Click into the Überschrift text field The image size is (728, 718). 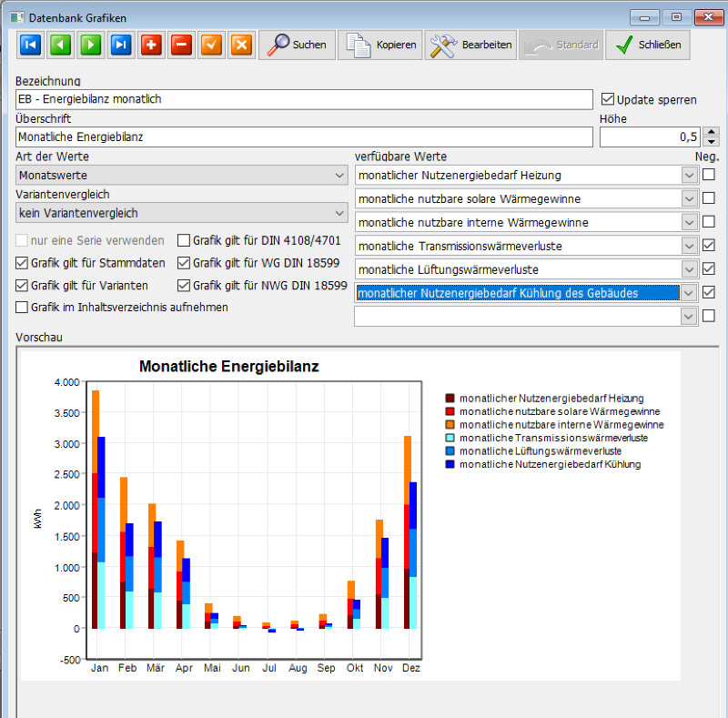coord(304,137)
